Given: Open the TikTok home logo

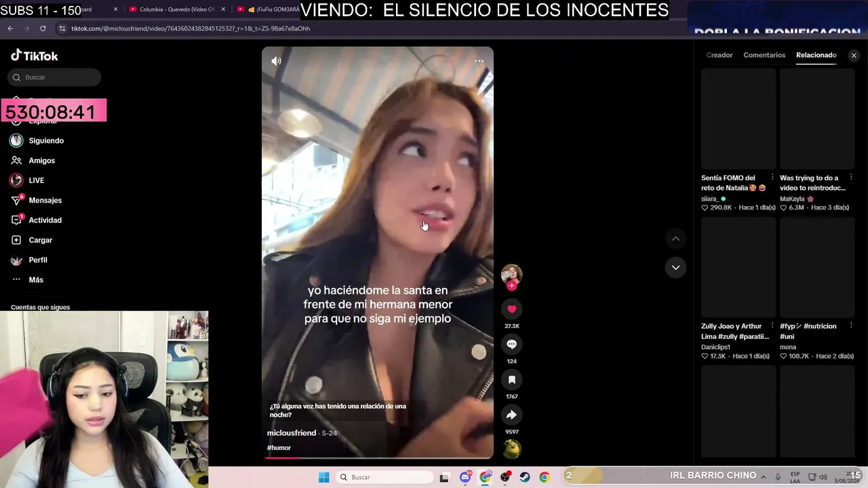Looking at the screenshot, I should (35, 56).
